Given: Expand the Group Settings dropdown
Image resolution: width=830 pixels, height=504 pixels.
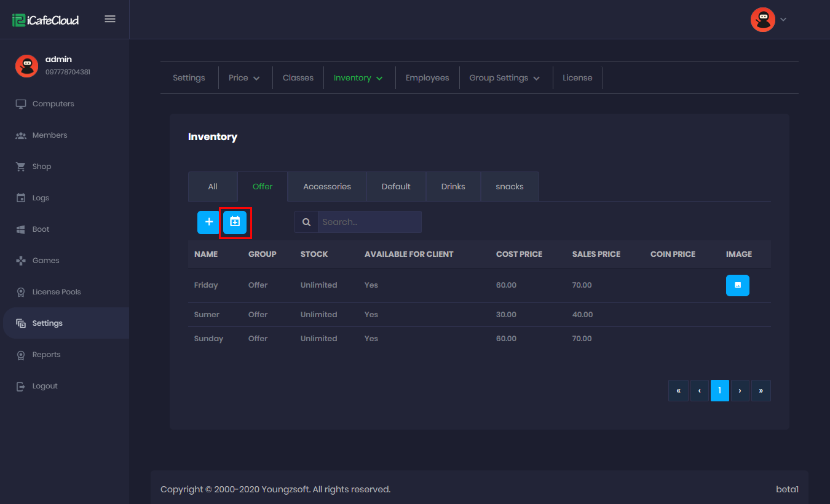Looking at the screenshot, I should [504, 78].
